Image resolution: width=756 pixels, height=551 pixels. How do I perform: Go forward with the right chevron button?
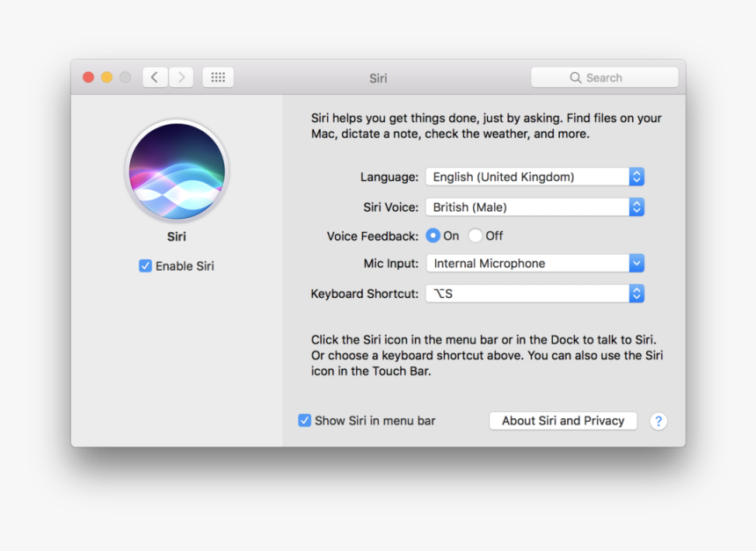tap(181, 77)
